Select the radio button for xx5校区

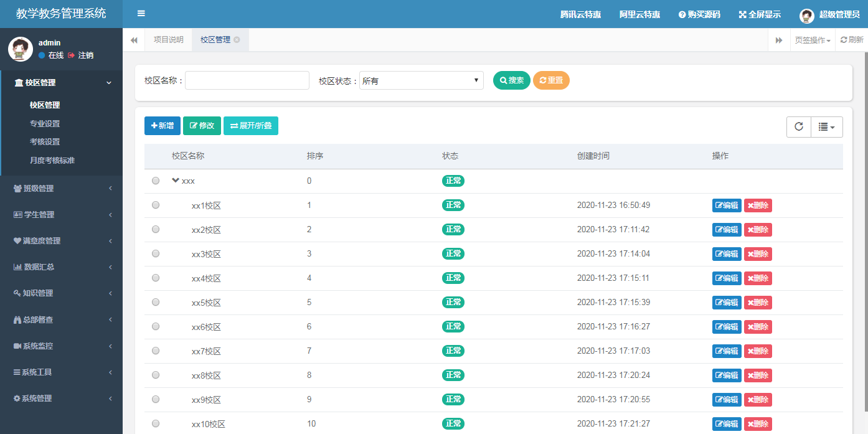point(155,301)
